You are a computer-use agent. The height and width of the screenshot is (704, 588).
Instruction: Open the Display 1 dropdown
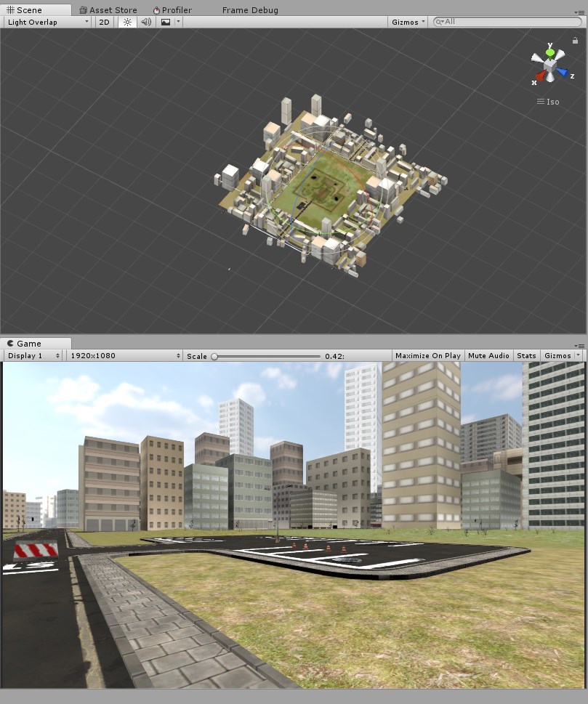point(33,355)
